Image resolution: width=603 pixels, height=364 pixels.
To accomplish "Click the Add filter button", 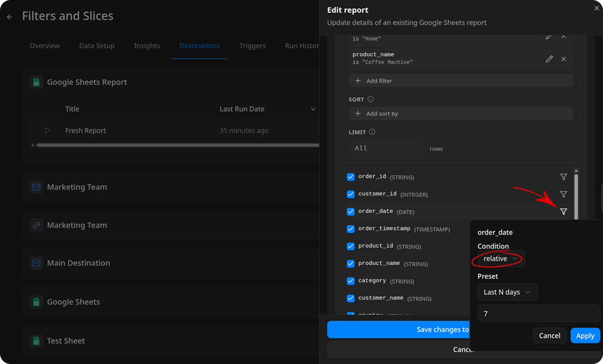I will [461, 81].
